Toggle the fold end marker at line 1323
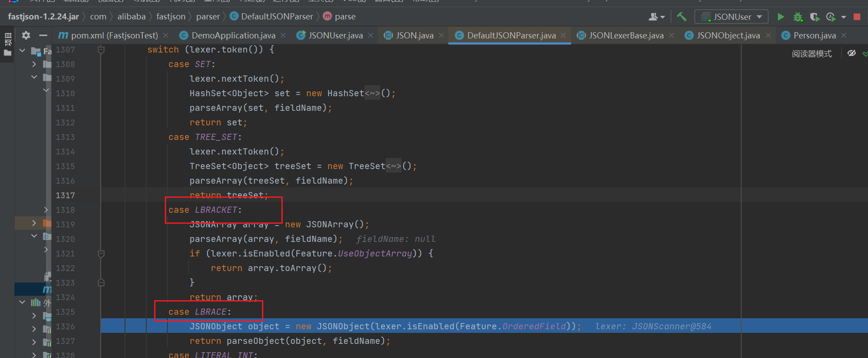 [x=101, y=283]
